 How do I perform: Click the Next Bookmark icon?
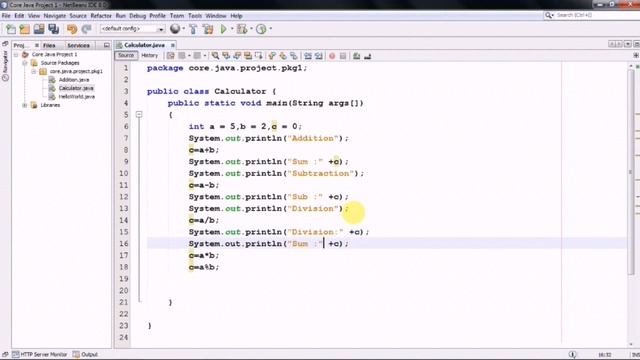click(x=283, y=56)
